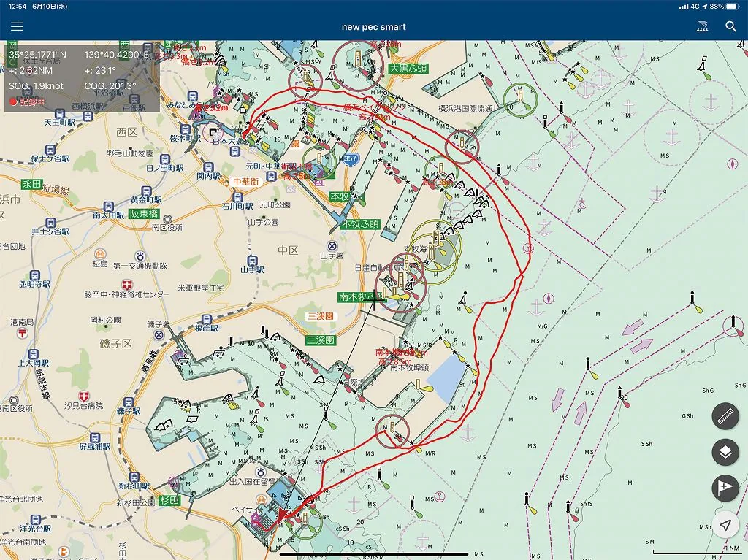Tap the SOG 1.9knot readout
Screen dimensions: 748x560
tap(37, 86)
